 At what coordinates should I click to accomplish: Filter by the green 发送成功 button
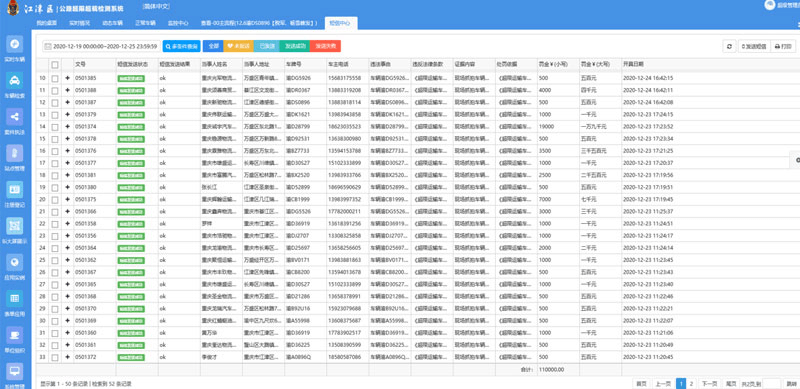tap(294, 46)
